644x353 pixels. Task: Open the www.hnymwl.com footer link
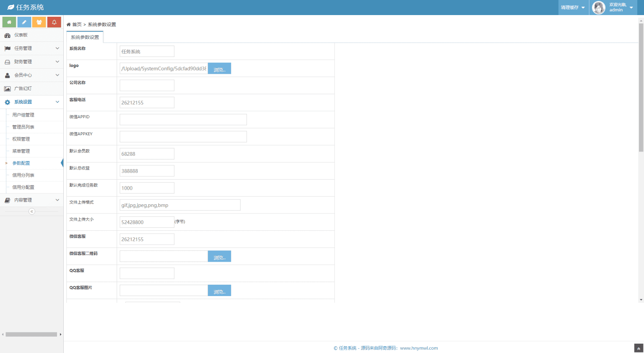419,348
